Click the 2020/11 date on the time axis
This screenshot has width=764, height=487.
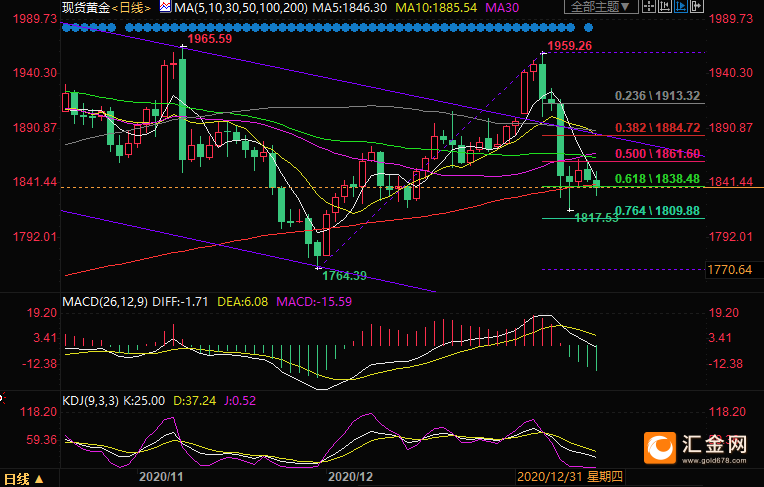coord(161,477)
